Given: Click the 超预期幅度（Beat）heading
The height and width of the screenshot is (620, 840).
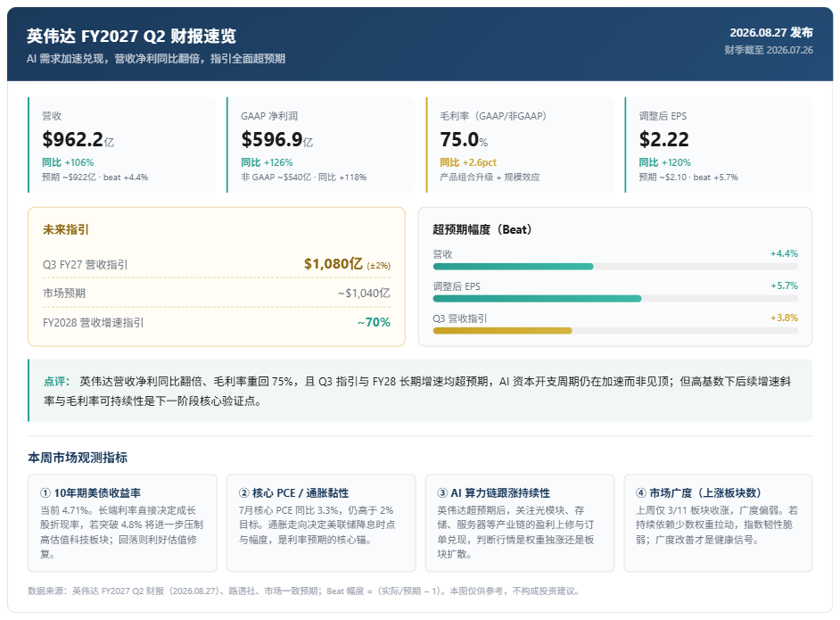Looking at the screenshot, I should 482,229.
